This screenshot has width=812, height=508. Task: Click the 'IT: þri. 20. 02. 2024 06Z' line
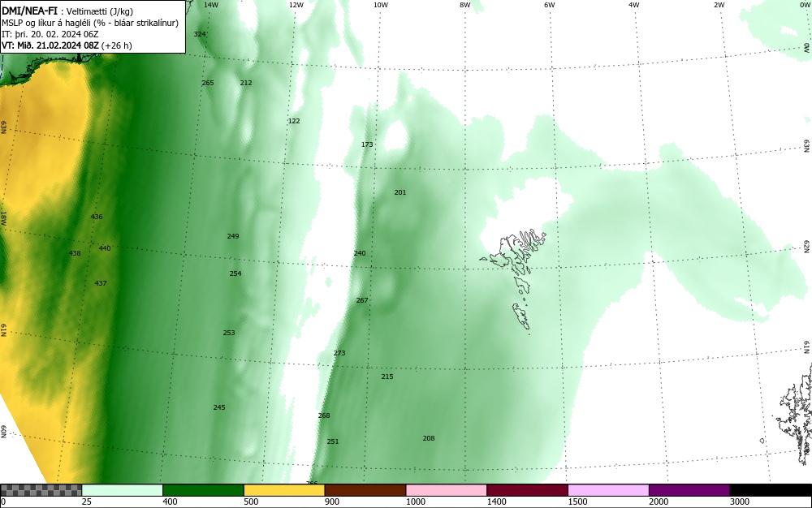click(x=50, y=34)
